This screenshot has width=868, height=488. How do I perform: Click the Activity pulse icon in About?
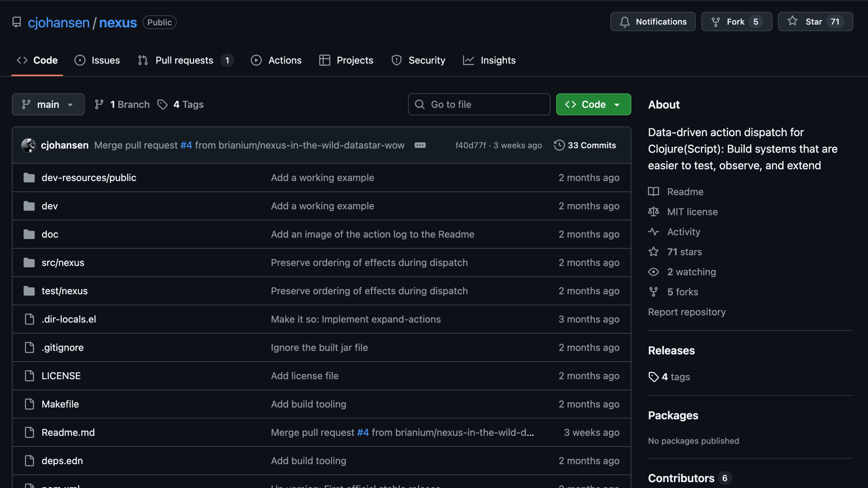coord(654,232)
